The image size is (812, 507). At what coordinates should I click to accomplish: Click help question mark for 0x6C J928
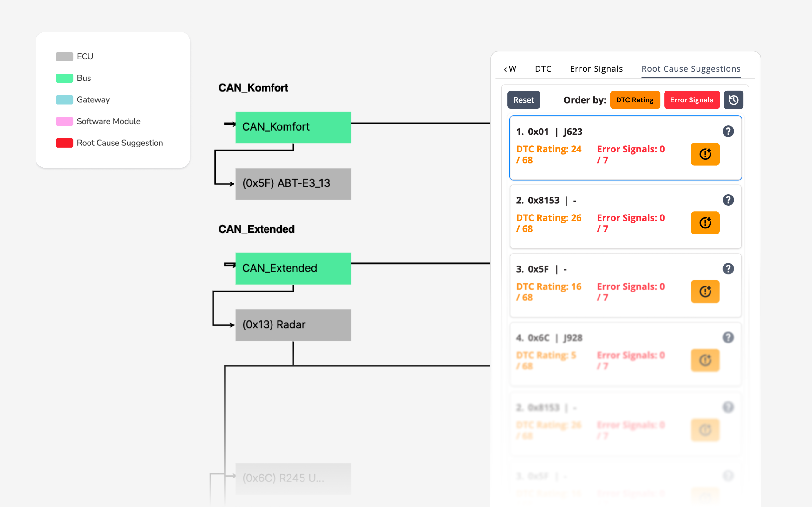pos(728,338)
